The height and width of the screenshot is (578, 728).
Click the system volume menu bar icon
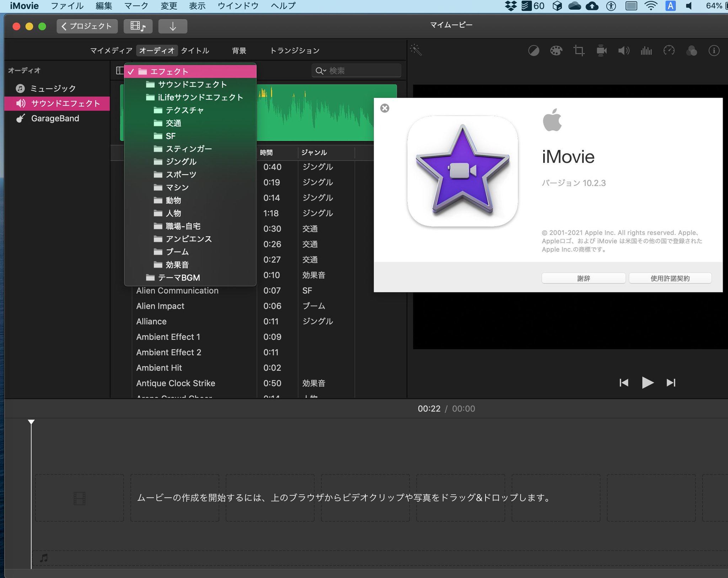pos(689,6)
